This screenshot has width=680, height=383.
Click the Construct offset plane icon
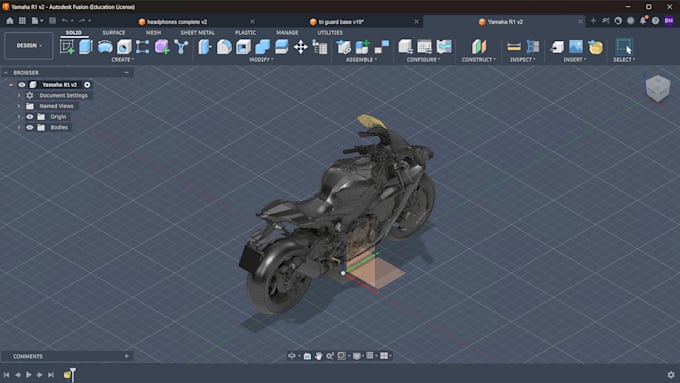pos(479,47)
